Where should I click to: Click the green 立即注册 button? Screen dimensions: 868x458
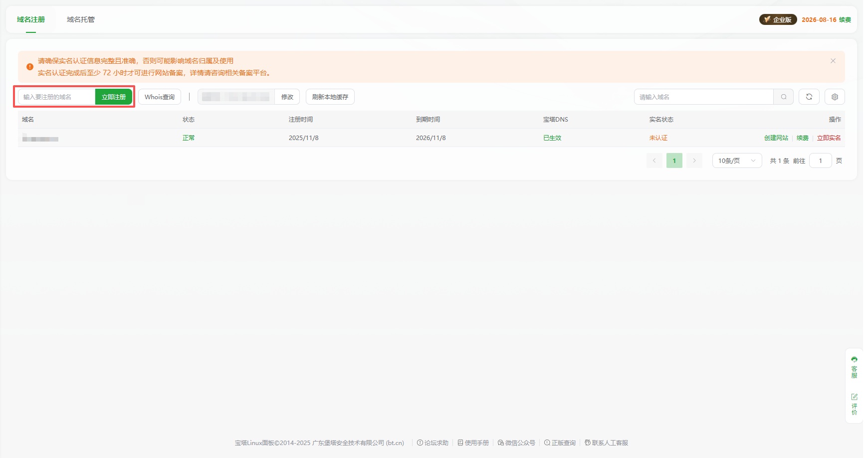click(x=114, y=97)
